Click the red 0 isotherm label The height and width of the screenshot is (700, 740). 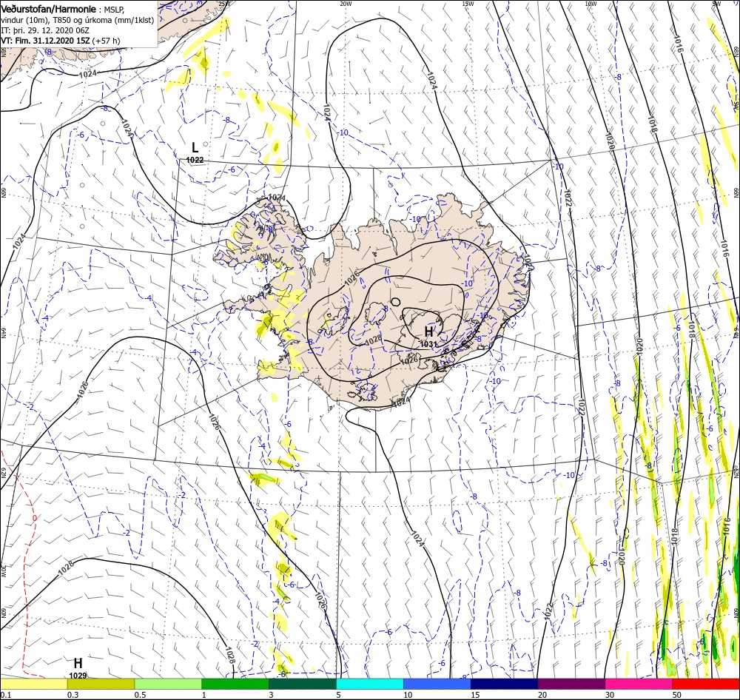[35, 518]
